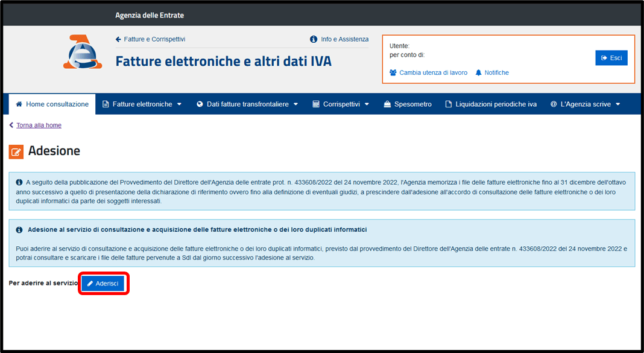Go to Spesometro section
Viewport: 644px width, 353px height.
click(412, 104)
